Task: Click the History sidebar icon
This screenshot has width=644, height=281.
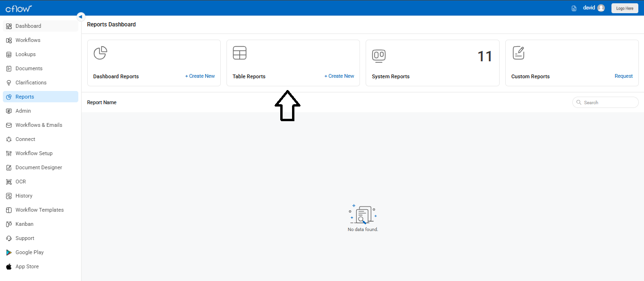Action: [x=9, y=196]
